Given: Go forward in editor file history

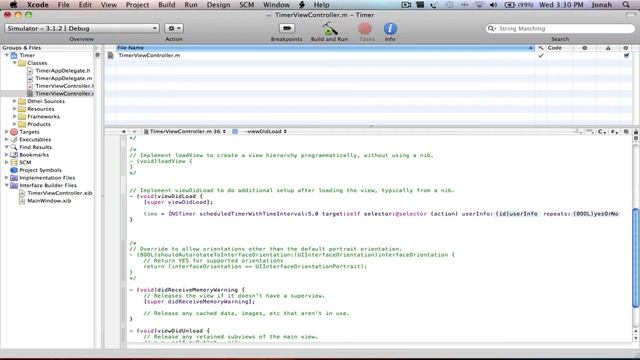Looking at the screenshot, I should tap(134, 131).
